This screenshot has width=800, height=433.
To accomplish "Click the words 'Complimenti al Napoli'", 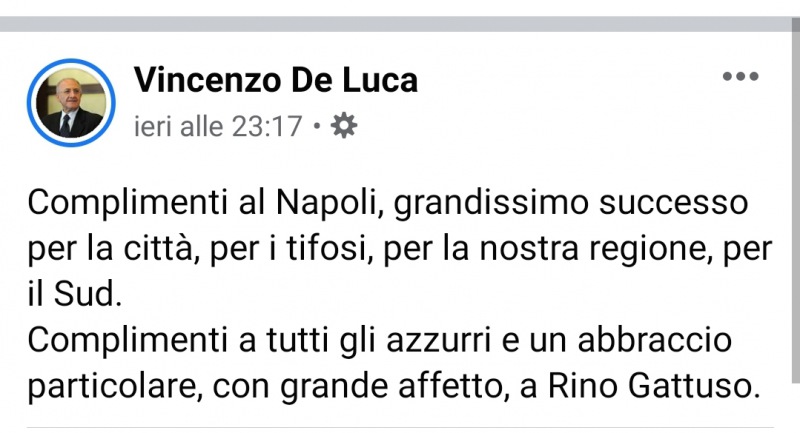I will [198, 204].
